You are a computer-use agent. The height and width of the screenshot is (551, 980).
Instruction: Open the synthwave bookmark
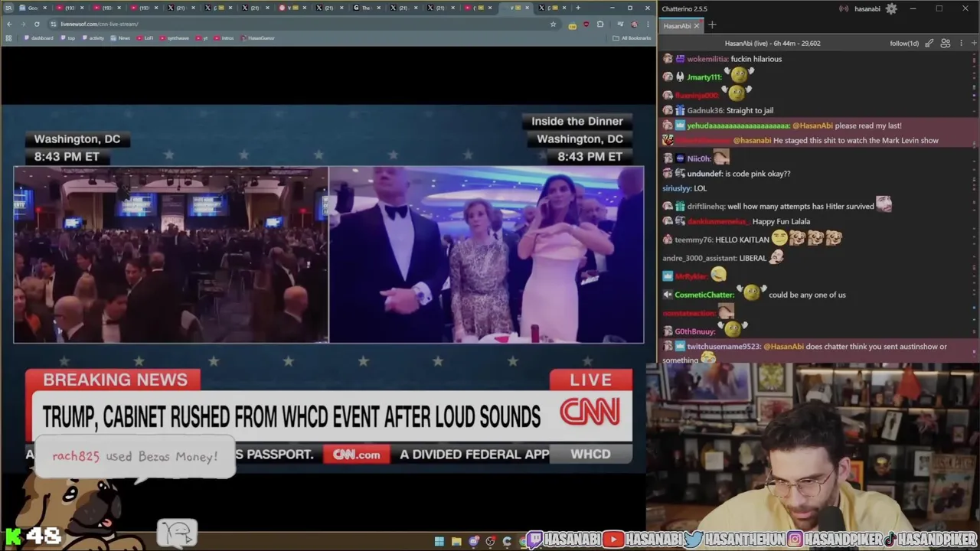175,38
